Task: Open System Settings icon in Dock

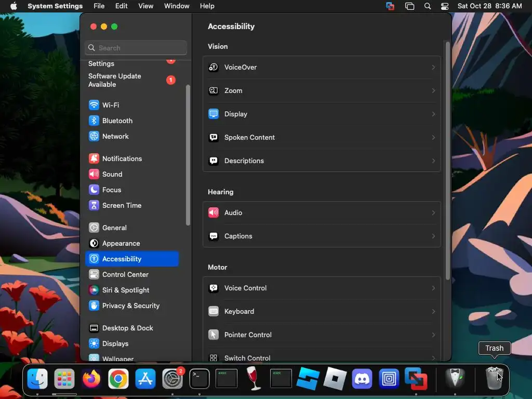Action: [172, 379]
